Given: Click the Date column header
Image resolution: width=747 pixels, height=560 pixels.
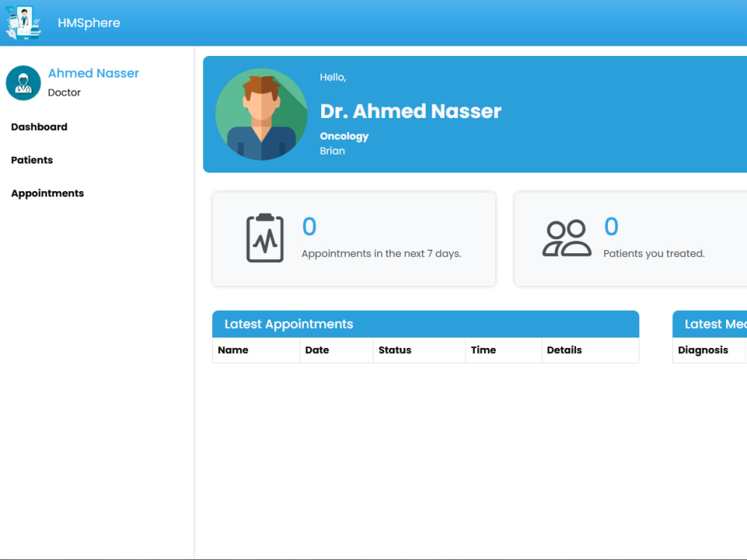Looking at the screenshot, I should tap(336, 350).
